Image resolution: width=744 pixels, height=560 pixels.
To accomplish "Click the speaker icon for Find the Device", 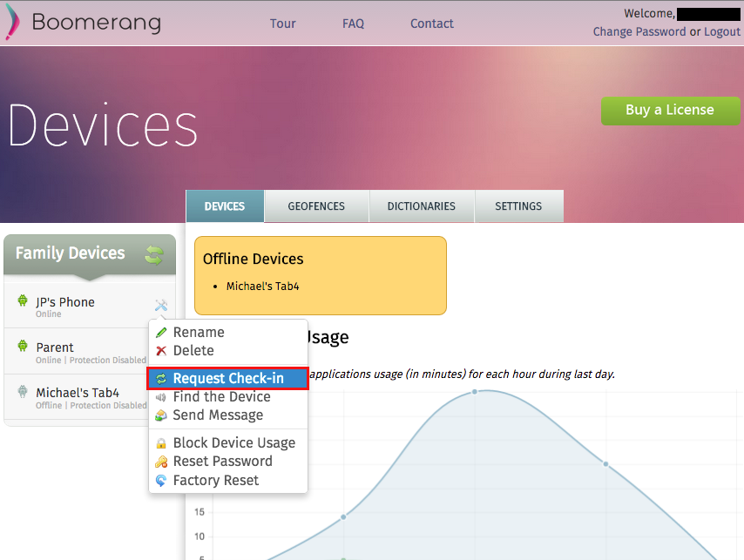I will (x=161, y=397).
